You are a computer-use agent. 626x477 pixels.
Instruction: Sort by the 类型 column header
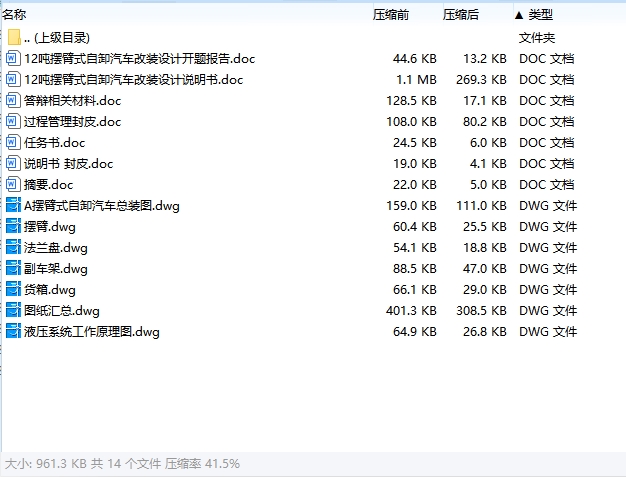541,15
